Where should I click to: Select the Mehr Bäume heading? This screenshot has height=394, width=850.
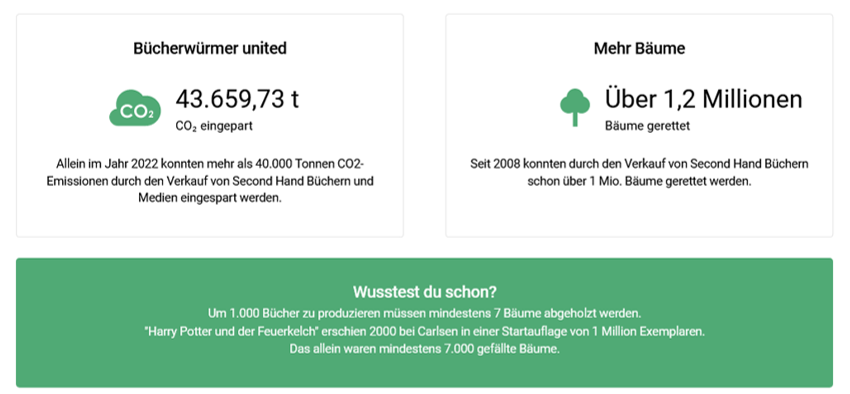click(x=639, y=48)
